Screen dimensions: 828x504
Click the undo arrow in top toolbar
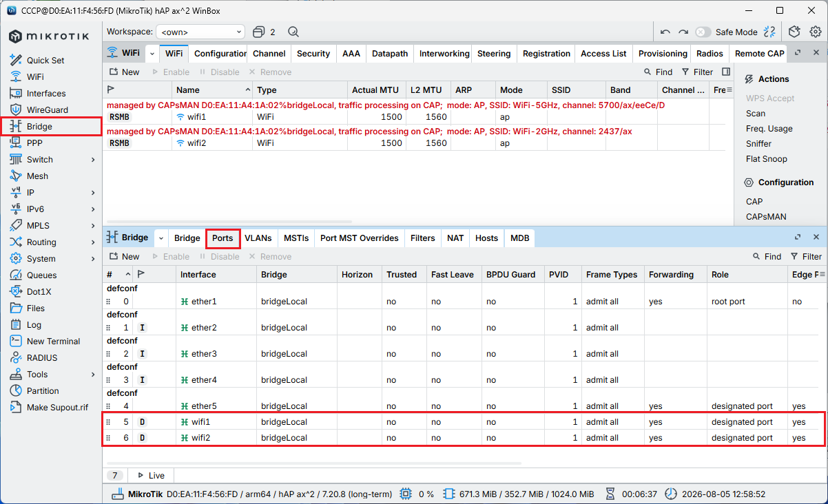[x=665, y=32]
